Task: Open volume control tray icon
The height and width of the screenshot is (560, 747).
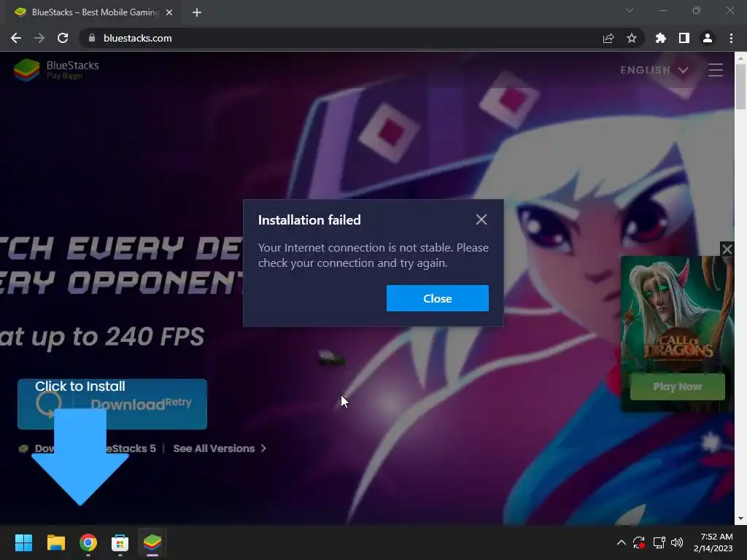Action: click(677, 542)
